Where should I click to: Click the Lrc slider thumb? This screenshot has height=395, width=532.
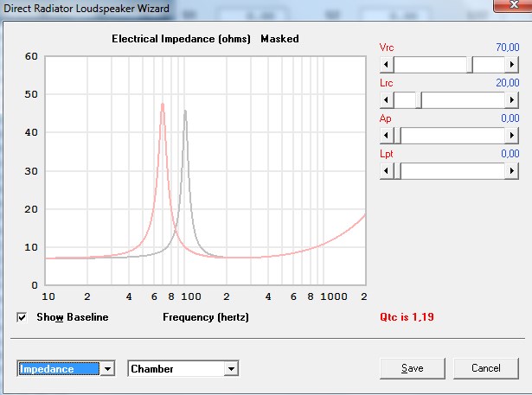point(419,99)
